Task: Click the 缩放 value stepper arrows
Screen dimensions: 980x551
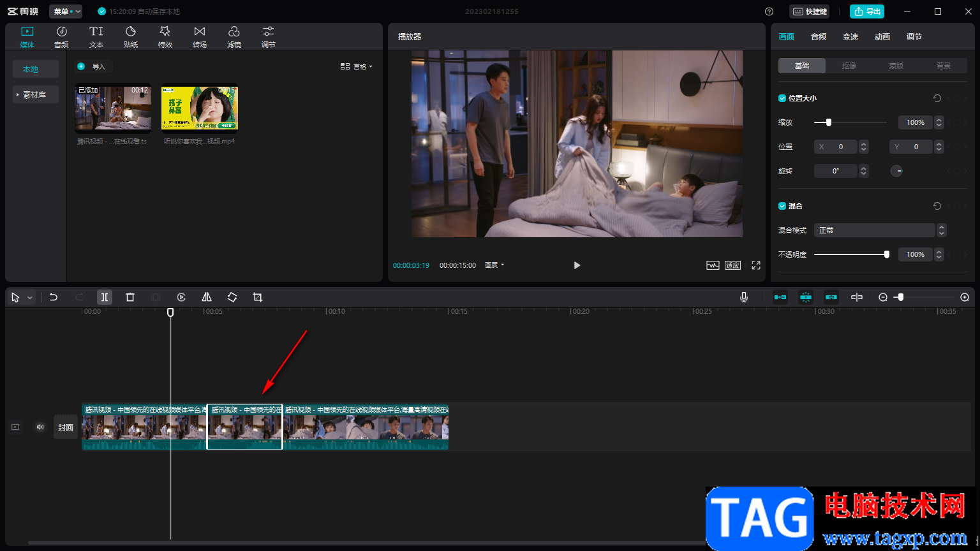Action: 939,122
